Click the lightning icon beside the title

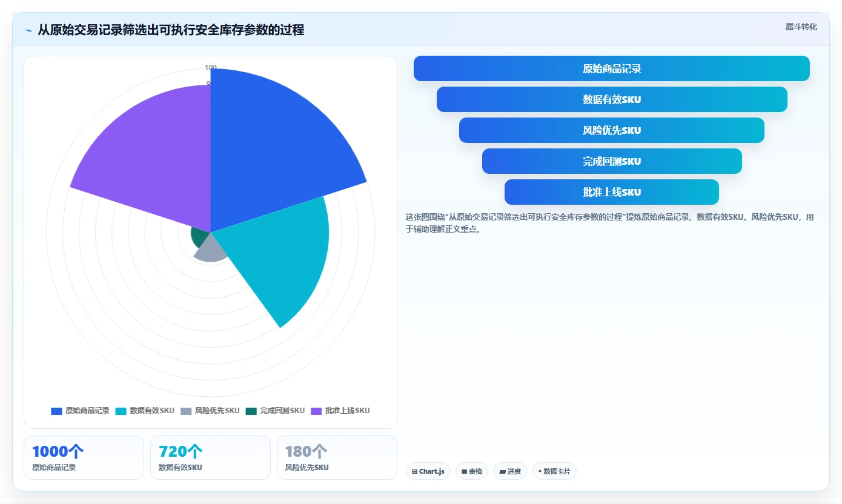(x=28, y=30)
